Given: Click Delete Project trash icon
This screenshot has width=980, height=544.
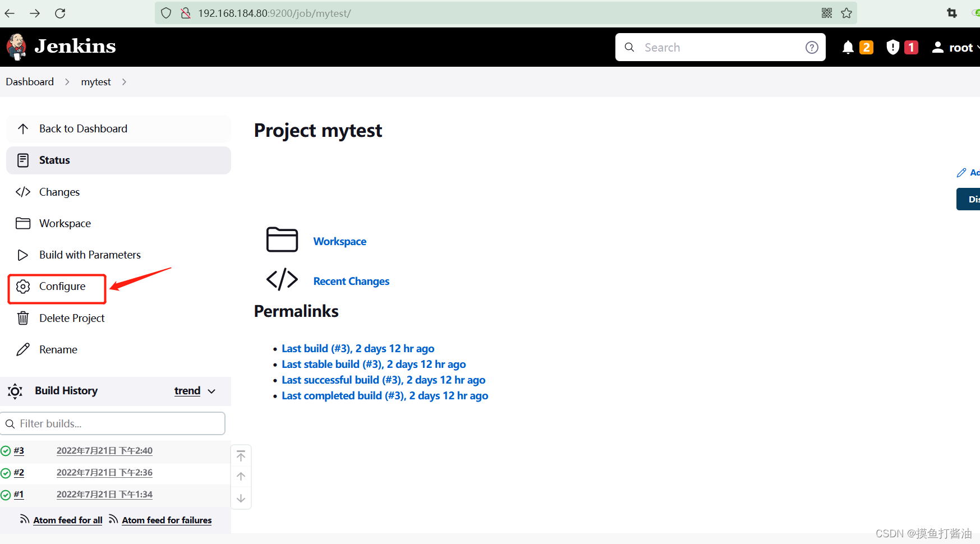Looking at the screenshot, I should coord(23,318).
